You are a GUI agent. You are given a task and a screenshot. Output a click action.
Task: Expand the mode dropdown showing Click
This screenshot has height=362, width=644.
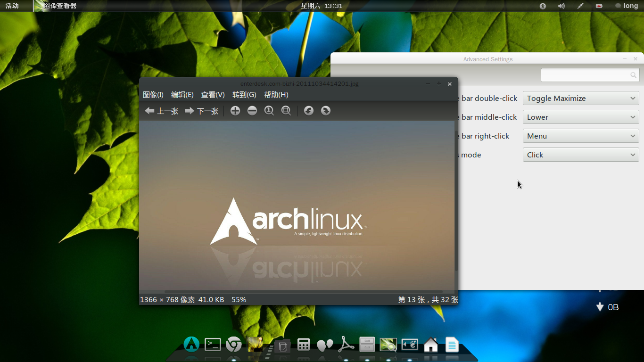(581, 155)
